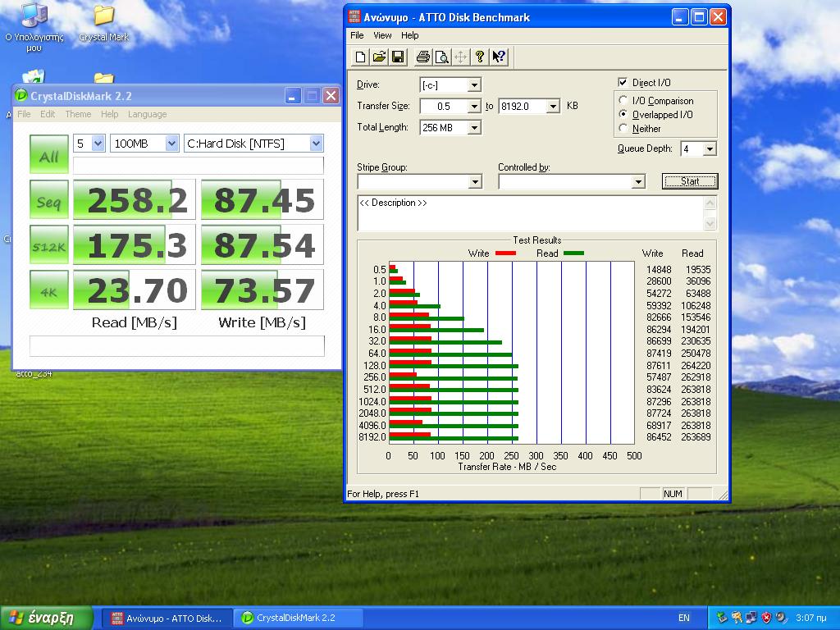Open the Windows Start menu (έναρξη)

tap(47, 618)
